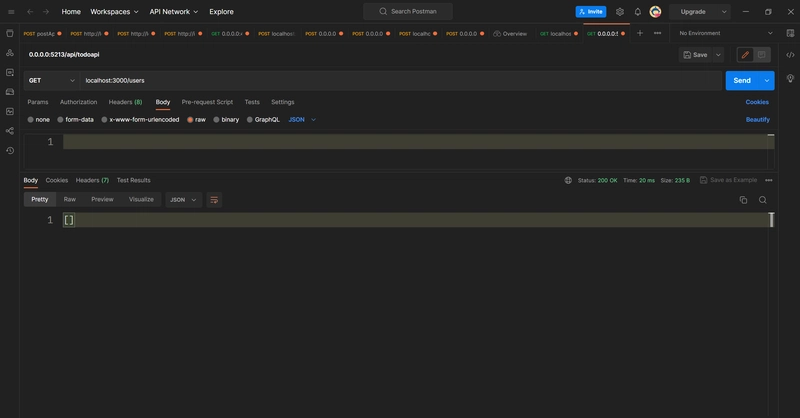800x418 pixels.
Task: Expand the API Network menu
Action: tap(174, 12)
